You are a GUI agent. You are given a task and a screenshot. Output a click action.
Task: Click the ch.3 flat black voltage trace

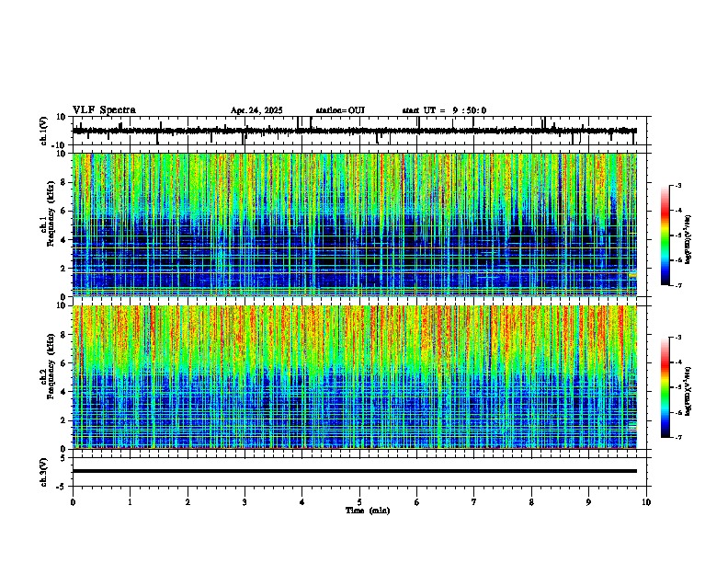click(355, 471)
